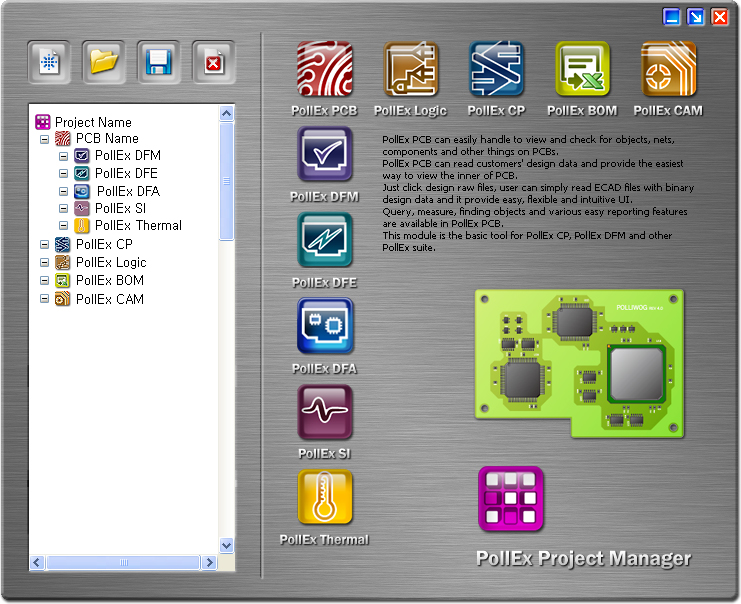Screen dimensions: 741x604
Task: Launch the PollEx Thermal module icon
Action: click(325, 497)
